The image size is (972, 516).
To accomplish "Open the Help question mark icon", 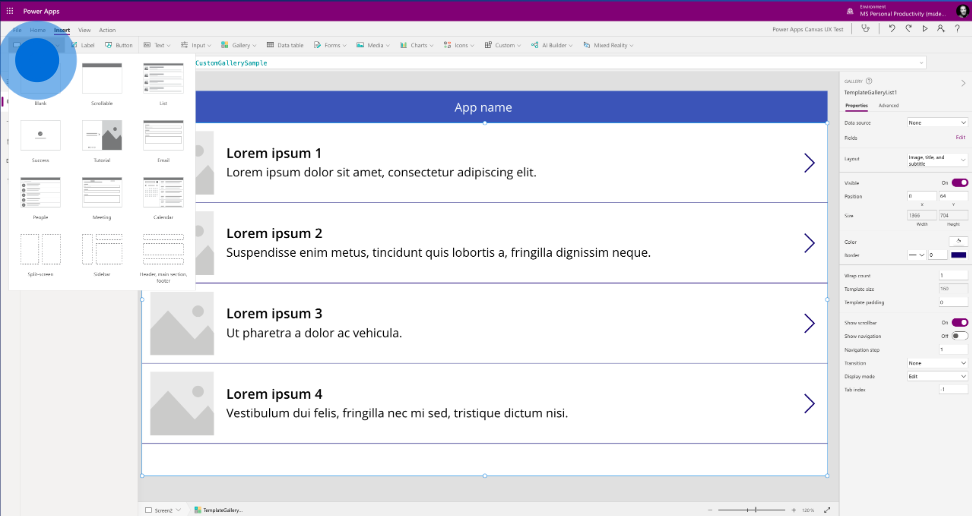I will pyautogui.click(x=957, y=29).
